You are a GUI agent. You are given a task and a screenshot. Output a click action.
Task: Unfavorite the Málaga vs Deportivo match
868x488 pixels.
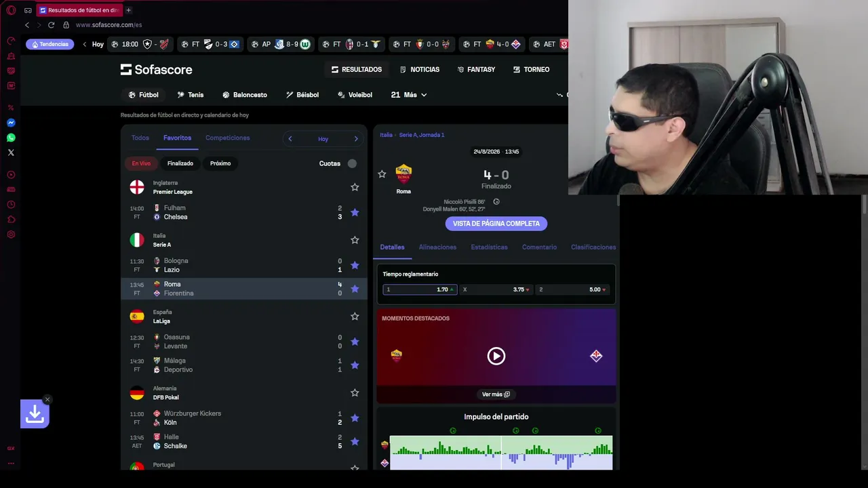point(355,365)
